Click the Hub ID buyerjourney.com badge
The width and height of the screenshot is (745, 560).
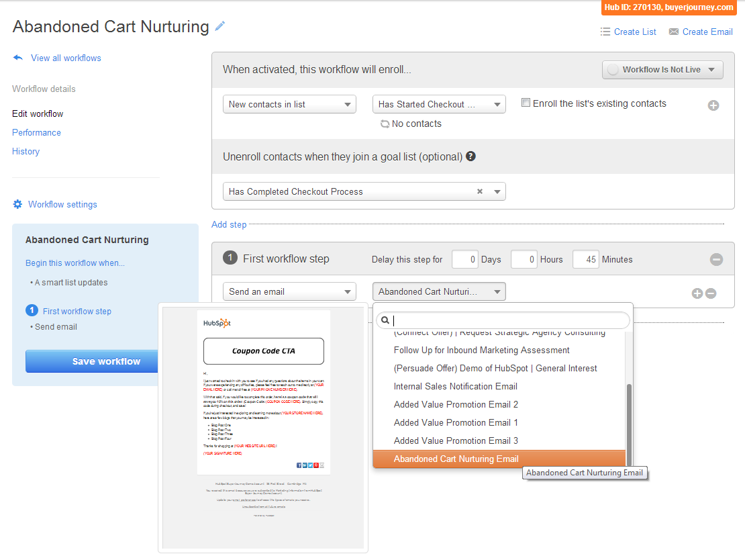pyautogui.click(x=668, y=7)
